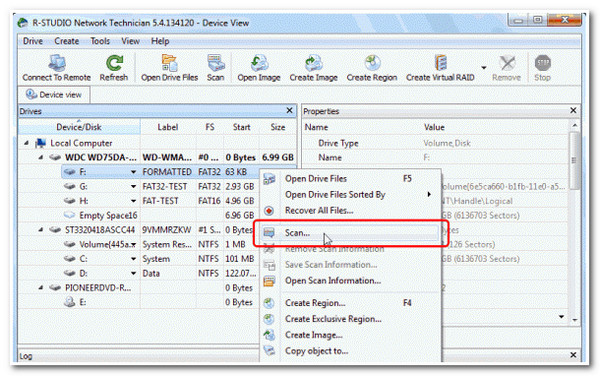Collapse the PIONEERDVD-R node
Screen dimensions: 600x376
tap(41, 288)
